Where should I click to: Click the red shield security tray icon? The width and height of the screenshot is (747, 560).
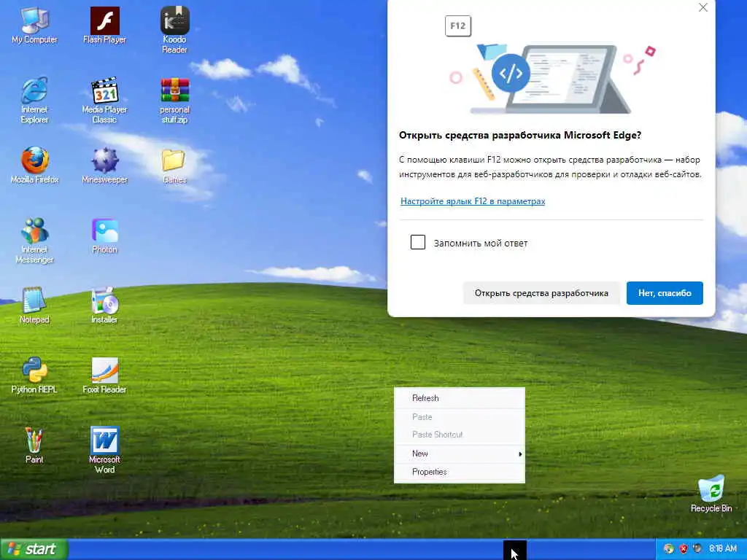click(684, 548)
